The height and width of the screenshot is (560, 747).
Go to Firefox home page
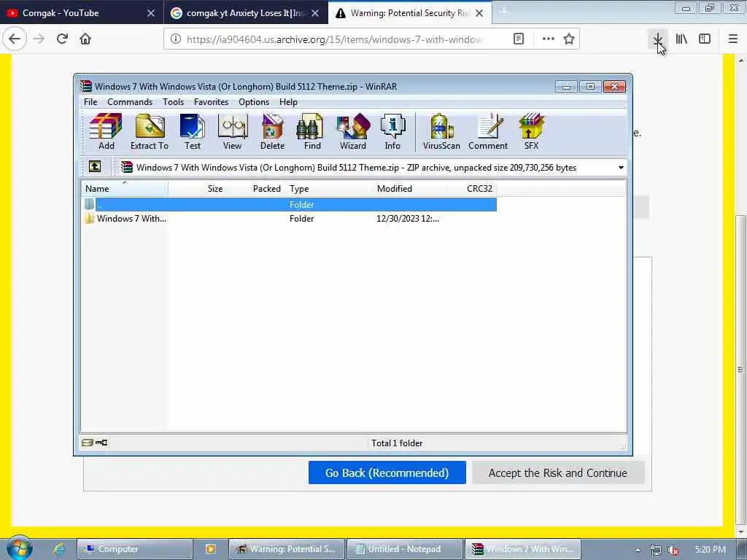pyautogui.click(x=85, y=39)
